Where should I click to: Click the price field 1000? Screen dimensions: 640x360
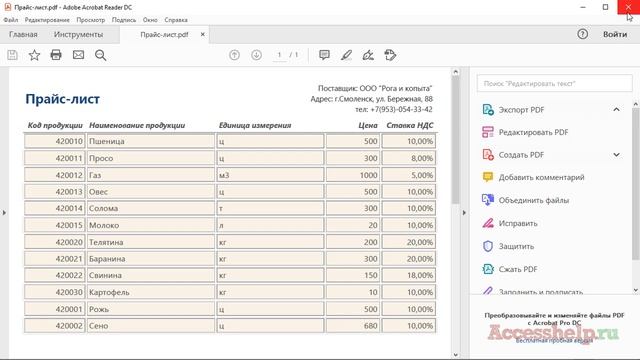point(353,175)
